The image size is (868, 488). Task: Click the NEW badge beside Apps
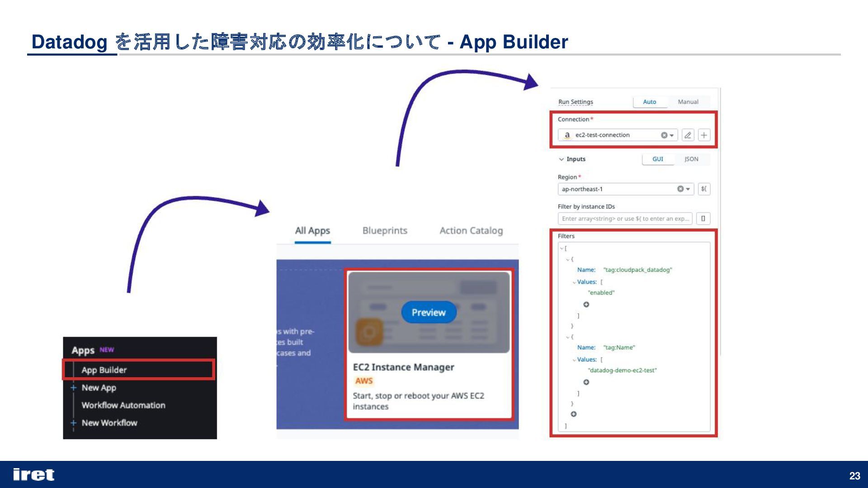click(x=107, y=350)
